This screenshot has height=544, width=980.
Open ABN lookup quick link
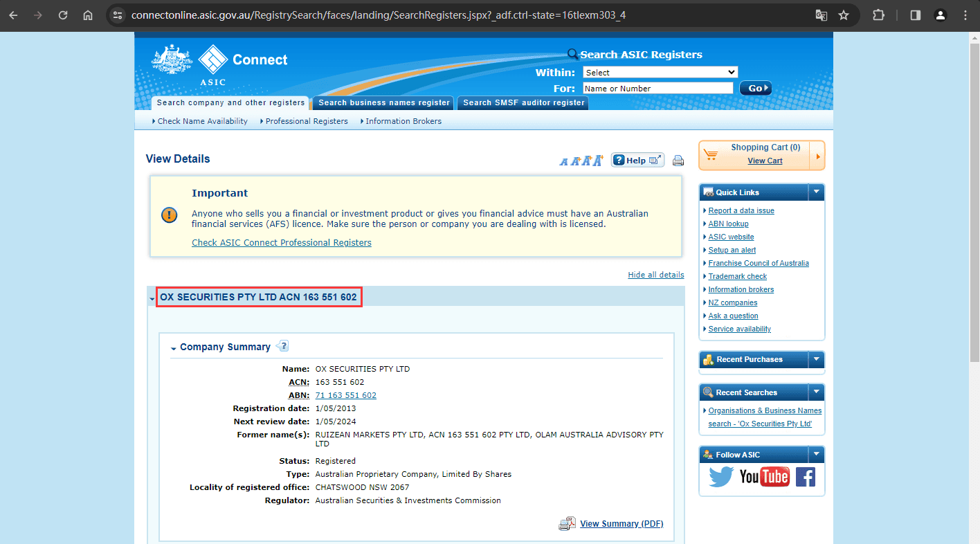(728, 224)
